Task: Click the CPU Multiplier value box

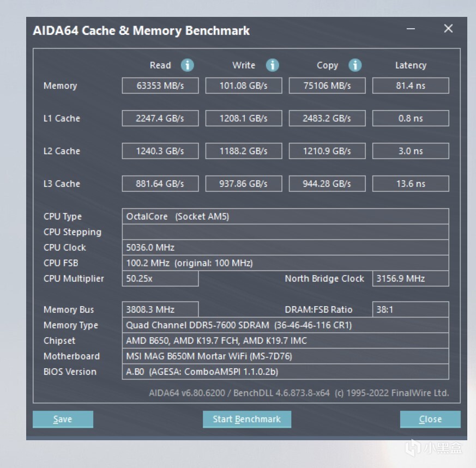Action: [x=160, y=278]
